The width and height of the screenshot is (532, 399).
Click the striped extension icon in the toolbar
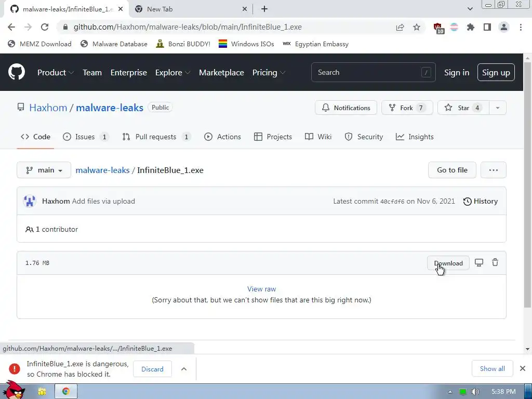[x=454, y=27]
